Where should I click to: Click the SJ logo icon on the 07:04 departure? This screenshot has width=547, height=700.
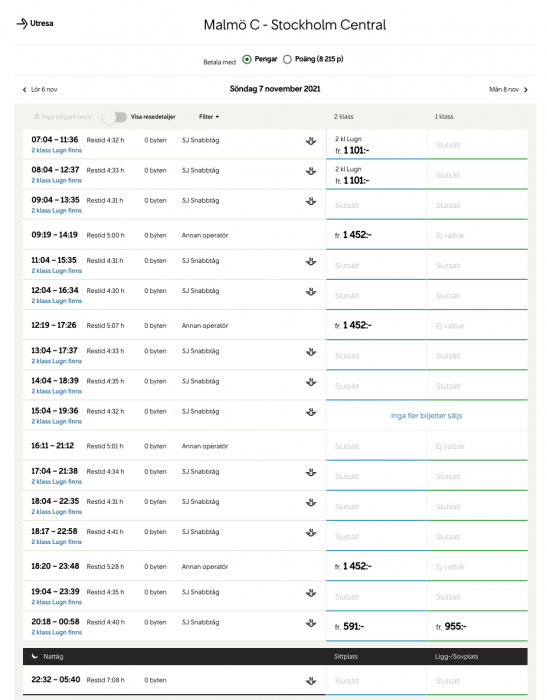[311, 141]
